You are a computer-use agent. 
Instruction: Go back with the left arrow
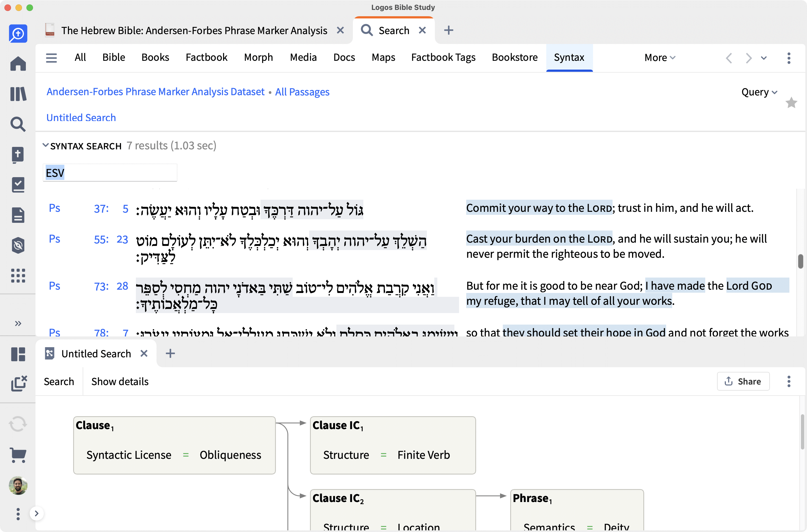click(729, 58)
